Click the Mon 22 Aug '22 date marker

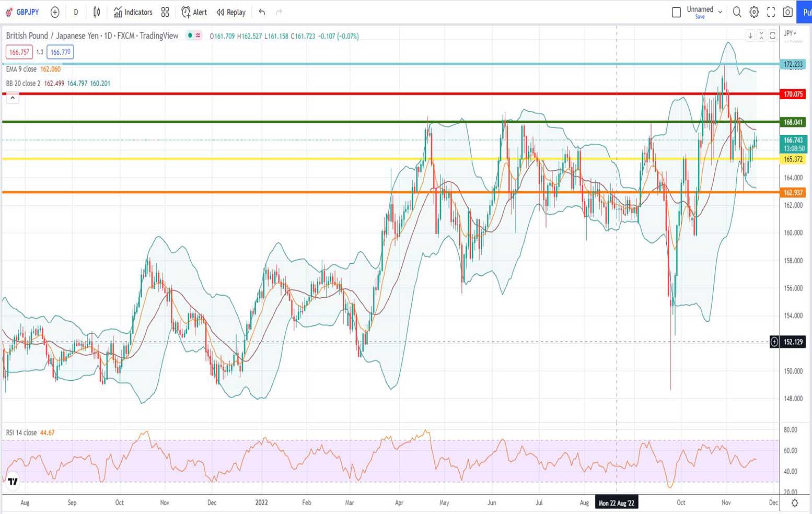point(617,503)
